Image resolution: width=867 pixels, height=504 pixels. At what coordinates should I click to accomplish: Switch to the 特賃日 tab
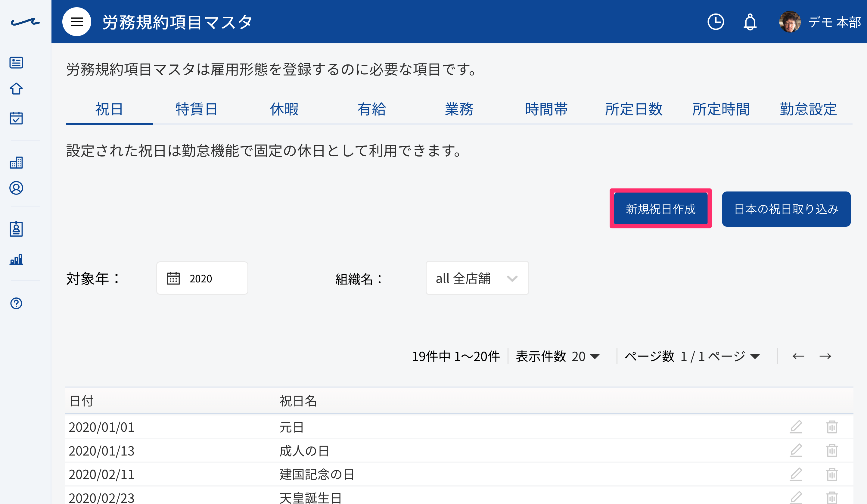[x=197, y=109]
